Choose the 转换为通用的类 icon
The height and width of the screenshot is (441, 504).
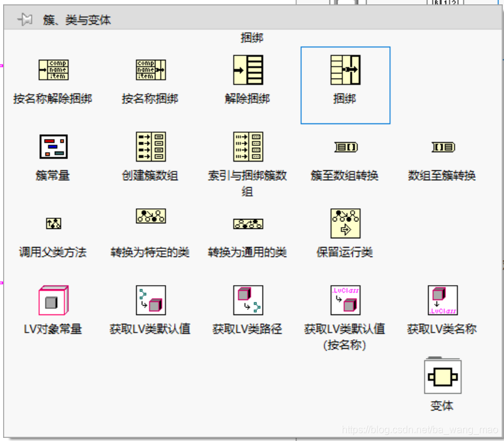click(x=248, y=224)
